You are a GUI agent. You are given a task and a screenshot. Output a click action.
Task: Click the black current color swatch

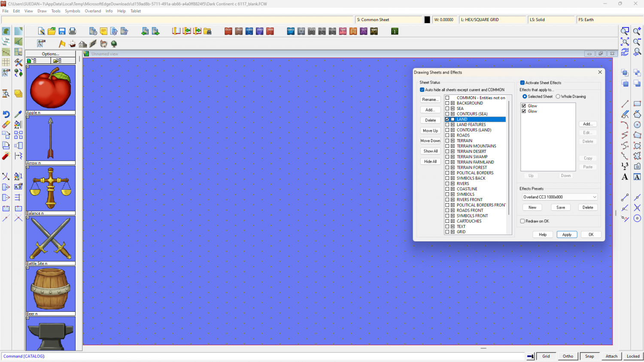[x=427, y=20]
